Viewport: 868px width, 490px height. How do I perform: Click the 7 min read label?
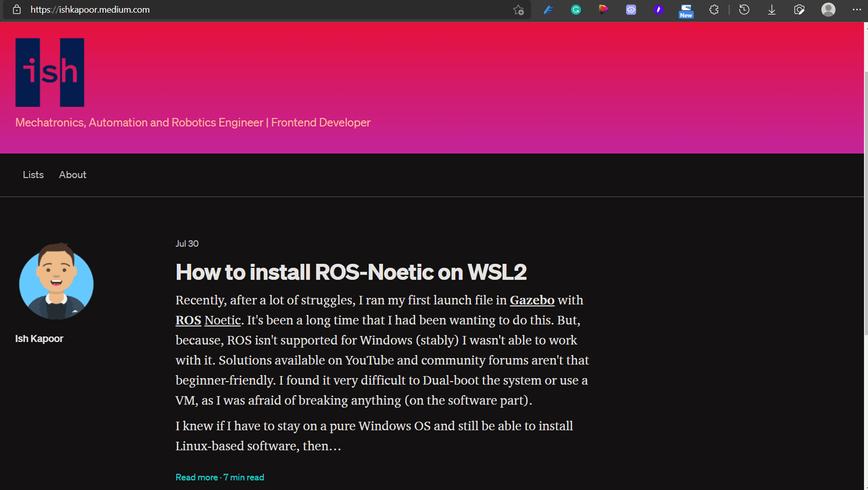(244, 477)
